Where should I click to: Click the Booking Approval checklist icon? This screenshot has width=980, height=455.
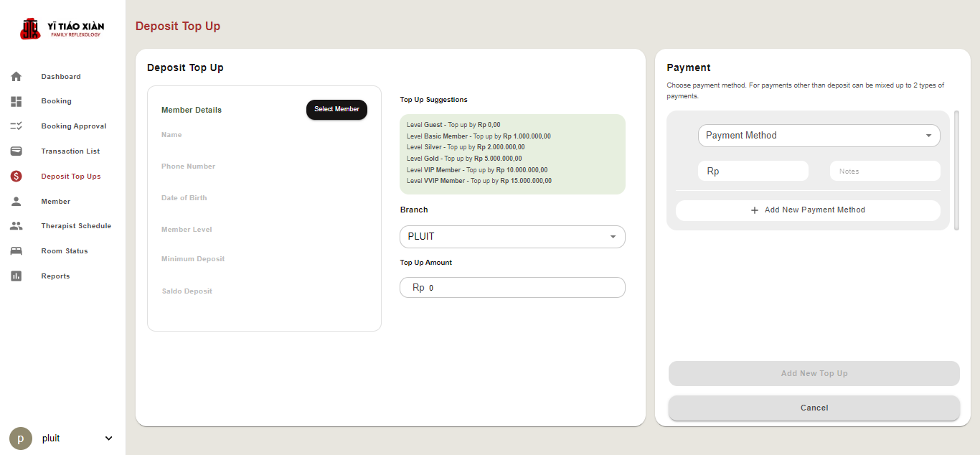pyautogui.click(x=17, y=126)
